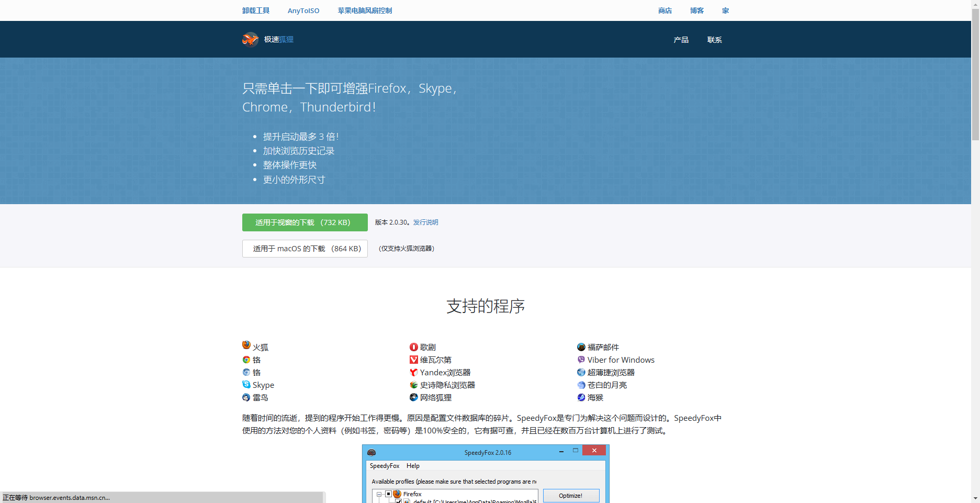The width and height of the screenshot is (980, 503).
Task: Click the Pale Moon icon beside 苍白的月亮
Action: pos(581,385)
